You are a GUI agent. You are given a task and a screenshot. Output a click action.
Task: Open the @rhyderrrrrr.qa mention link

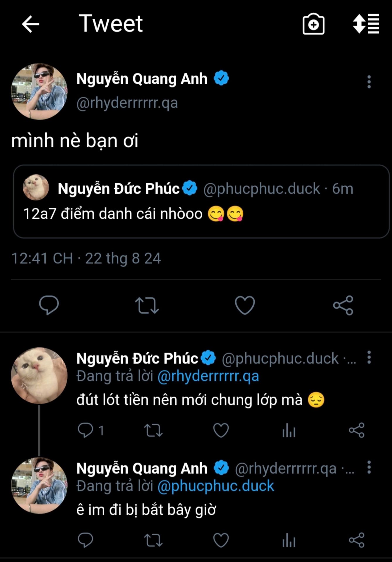tap(208, 376)
